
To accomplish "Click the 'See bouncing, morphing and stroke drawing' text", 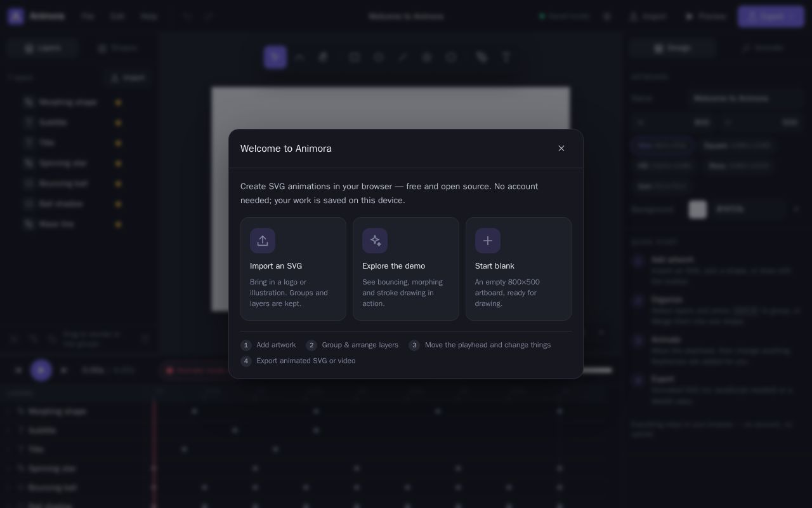I will tap(403, 293).
